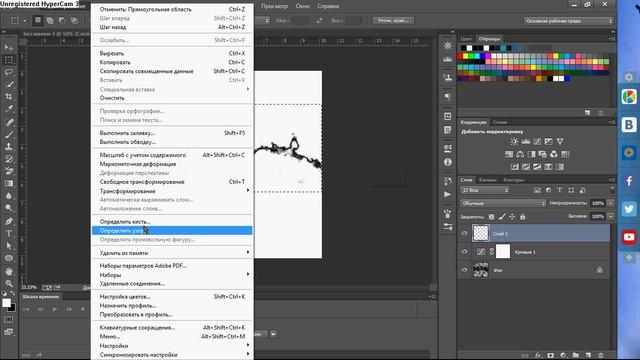
Task: Choose Шаг назад menu item
Action: click(x=172, y=27)
